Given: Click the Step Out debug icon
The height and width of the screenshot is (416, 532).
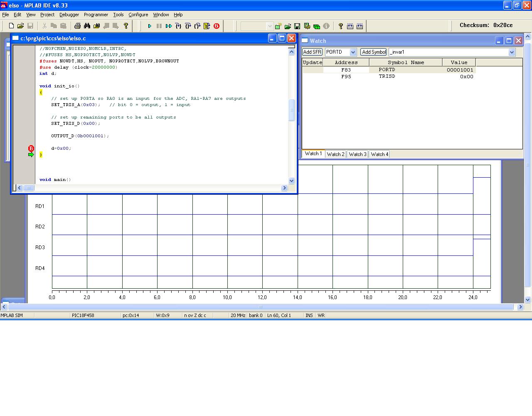Looking at the screenshot, I should 197,26.
